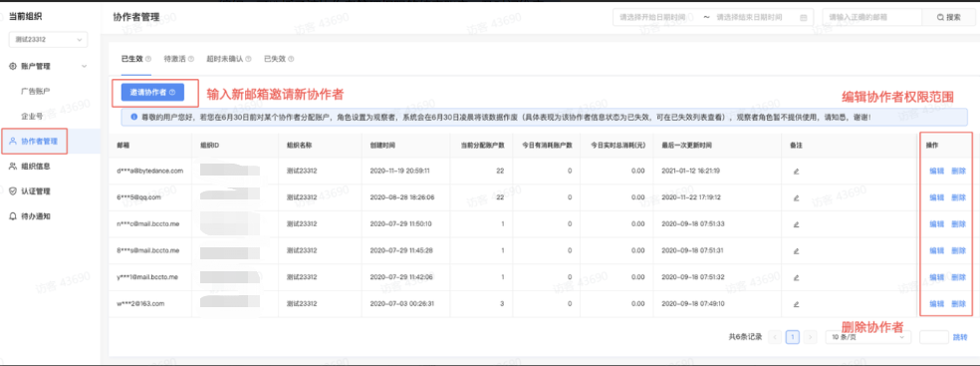Edit remark pencil for 8***s@mail.bccto.me row
980x366 pixels.
point(796,250)
